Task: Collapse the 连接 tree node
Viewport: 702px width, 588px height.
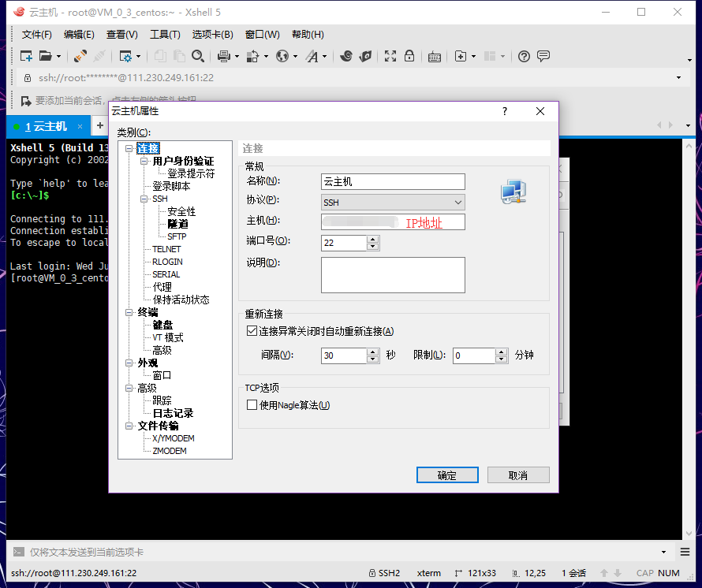Action: 129,148
